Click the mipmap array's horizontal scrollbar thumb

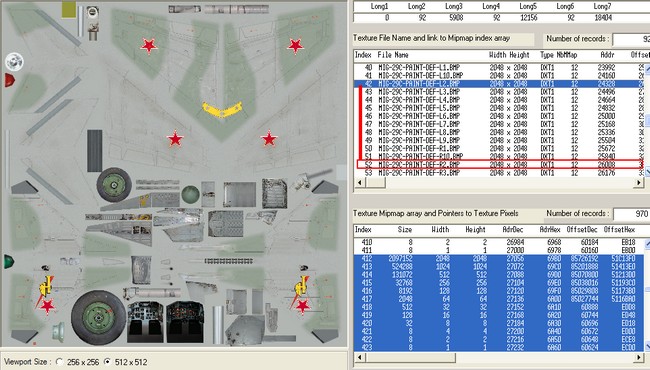410,357
